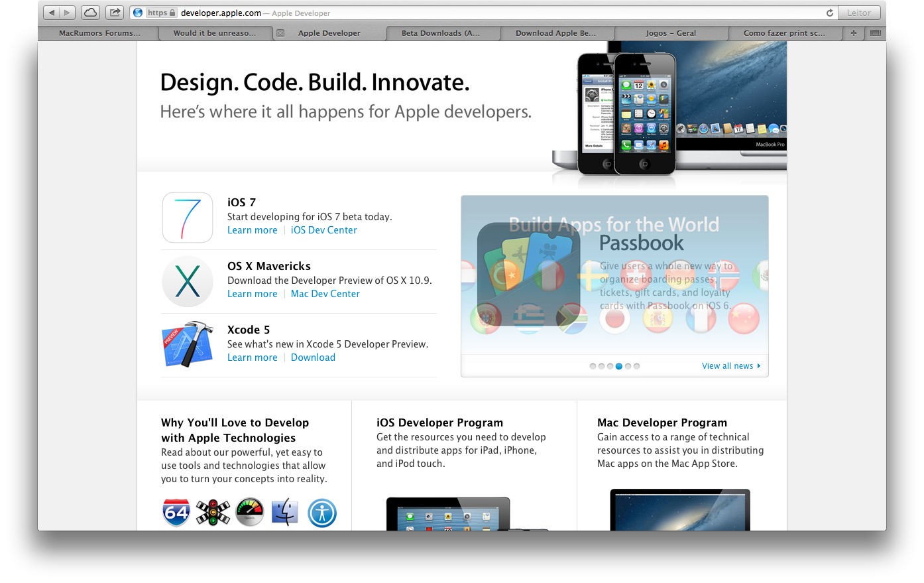Show all tabs overview icon

point(876,33)
